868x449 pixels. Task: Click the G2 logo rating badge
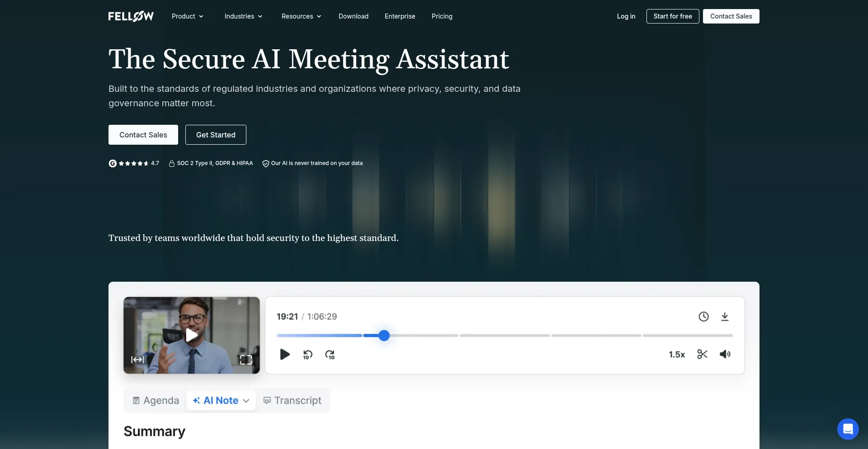(x=113, y=163)
